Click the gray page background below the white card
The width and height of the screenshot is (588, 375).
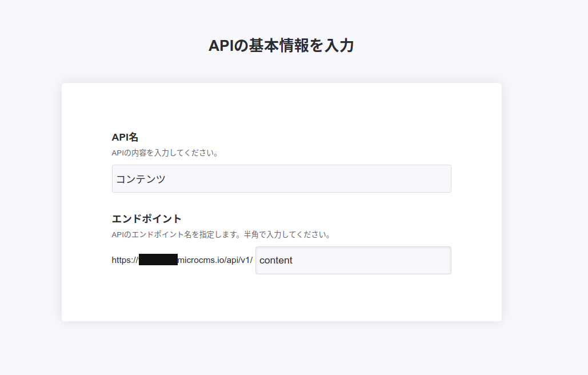pos(281,349)
